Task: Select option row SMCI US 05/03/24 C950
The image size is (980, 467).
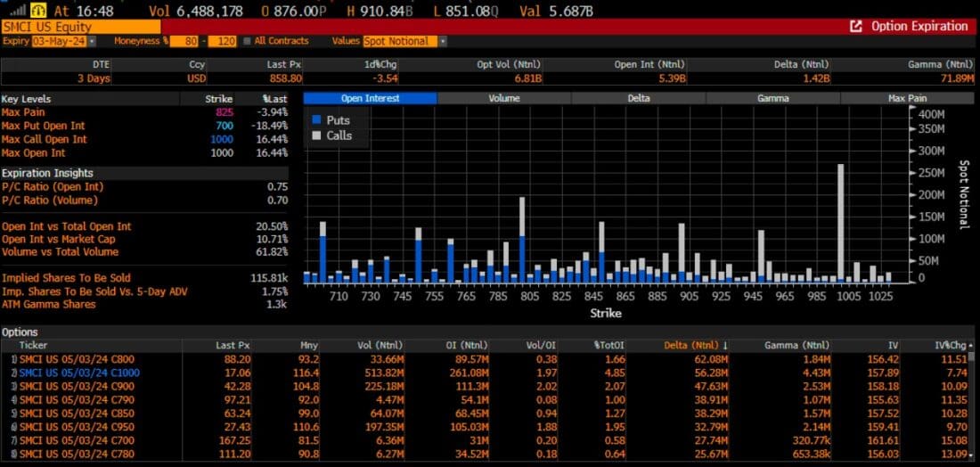Action: click(x=485, y=427)
